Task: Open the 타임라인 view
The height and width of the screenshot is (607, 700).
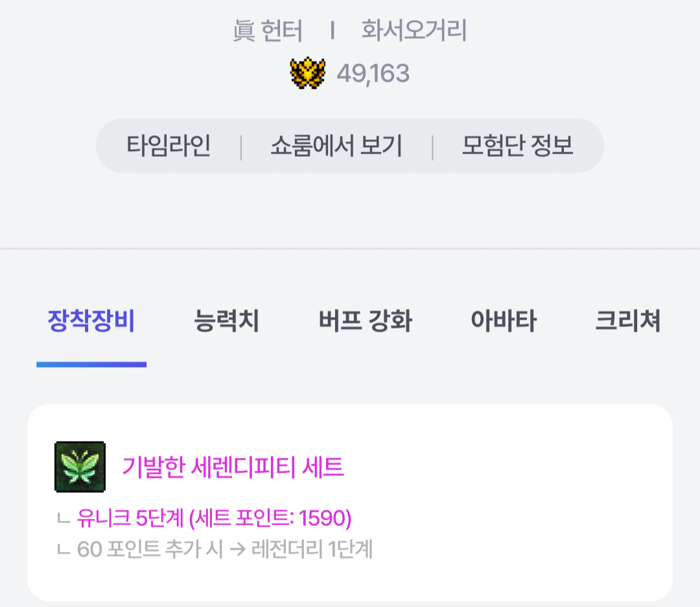Action: point(169,146)
